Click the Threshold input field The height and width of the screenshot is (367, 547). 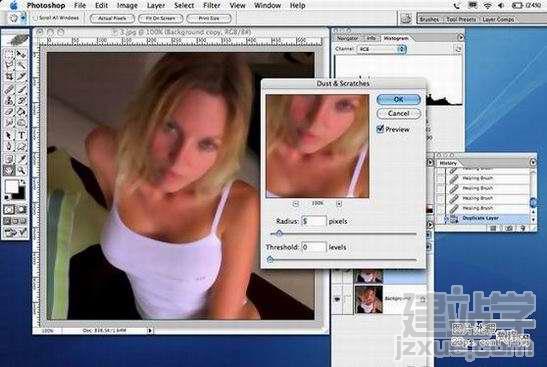pos(314,247)
